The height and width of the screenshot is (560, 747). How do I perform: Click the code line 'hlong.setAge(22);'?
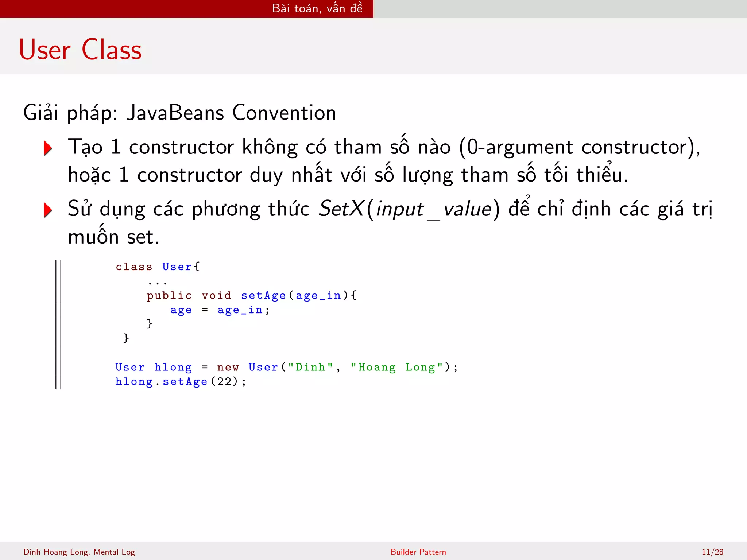181,382
